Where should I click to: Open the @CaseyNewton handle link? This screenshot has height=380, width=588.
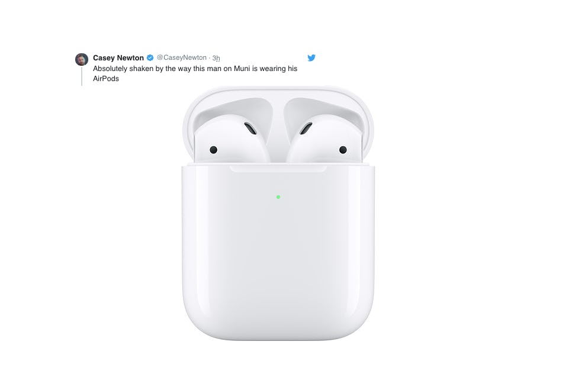pos(182,57)
